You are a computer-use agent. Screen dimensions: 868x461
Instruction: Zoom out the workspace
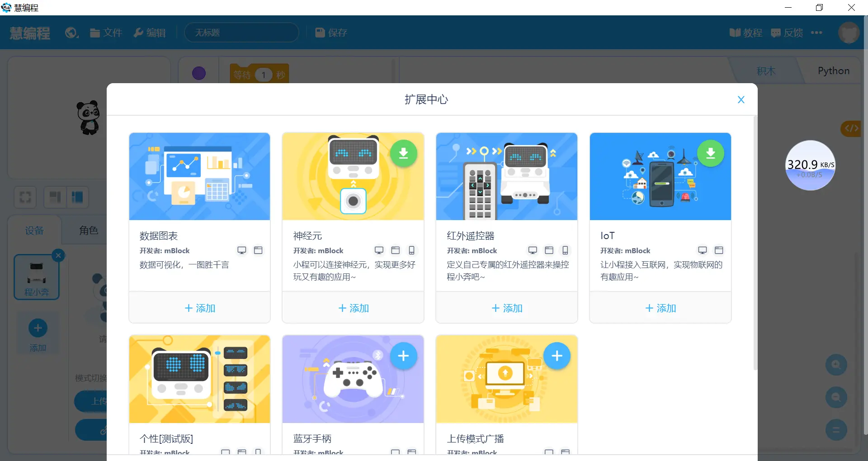[x=836, y=397]
